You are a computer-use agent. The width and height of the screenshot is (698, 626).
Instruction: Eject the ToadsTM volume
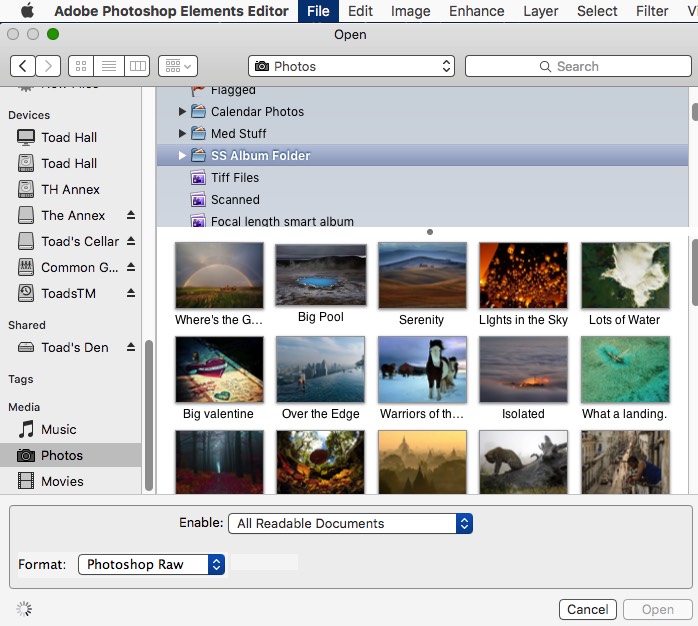pyautogui.click(x=131, y=294)
